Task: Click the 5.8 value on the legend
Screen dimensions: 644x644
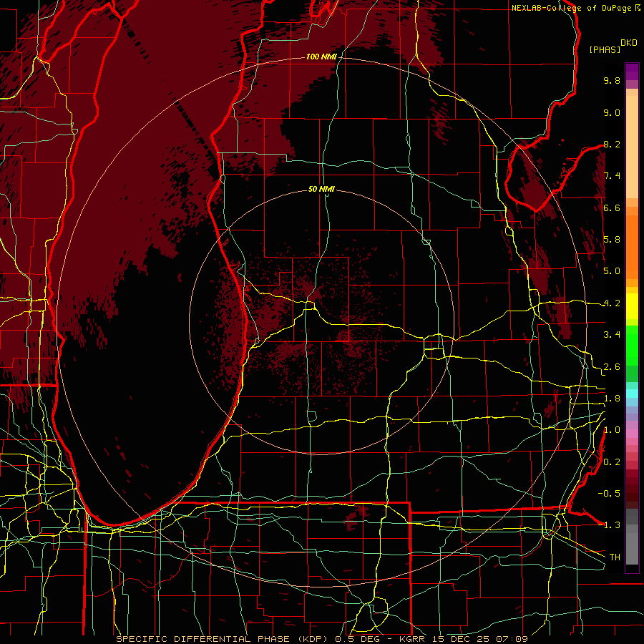Action: coord(612,240)
